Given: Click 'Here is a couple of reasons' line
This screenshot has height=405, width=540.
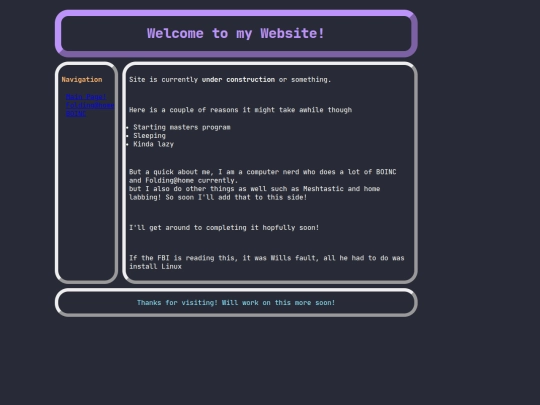Looking at the screenshot, I should (x=240, y=110).
